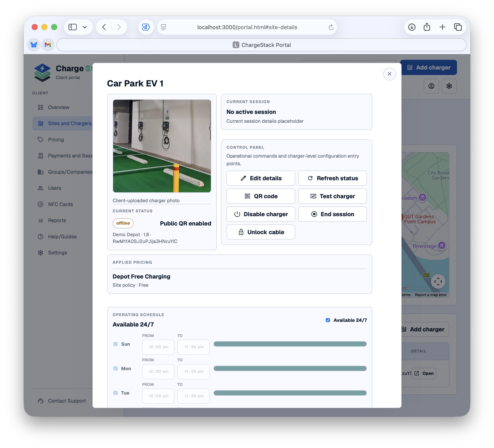Screen dimensions: 494x448
Task: Click the Share icon
Action: coord(427,27)
